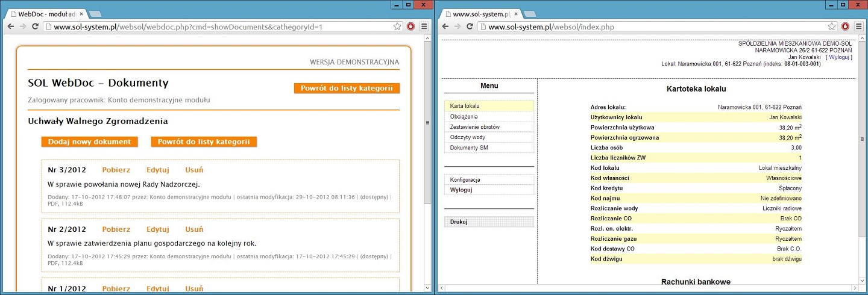Edit document Nr 2/2012 via Edytuj

(158, 229)
